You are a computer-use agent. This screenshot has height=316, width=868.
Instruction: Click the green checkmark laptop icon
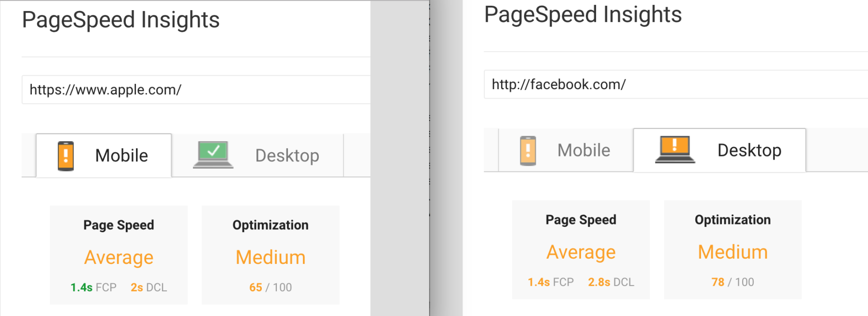(213, 155)
